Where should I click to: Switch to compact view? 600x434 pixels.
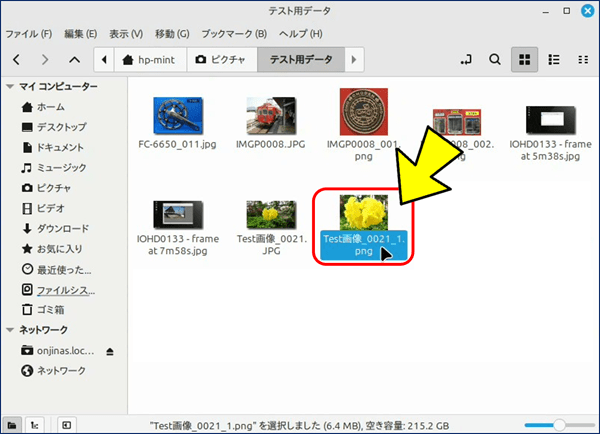pos(581,61)
